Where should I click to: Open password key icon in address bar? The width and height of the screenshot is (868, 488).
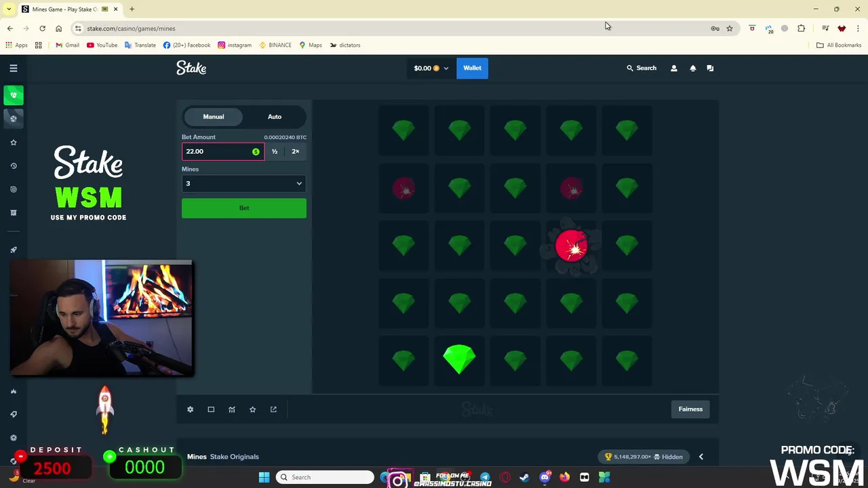click(x=715, y=28)
